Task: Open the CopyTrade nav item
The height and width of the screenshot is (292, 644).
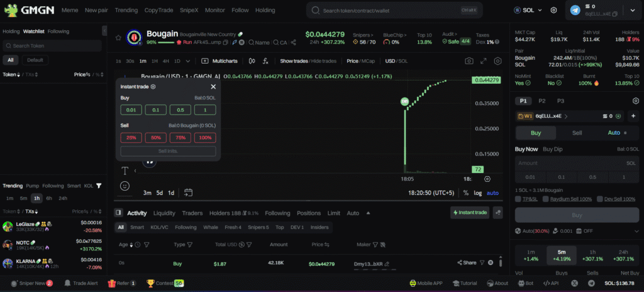Action: 159,10
